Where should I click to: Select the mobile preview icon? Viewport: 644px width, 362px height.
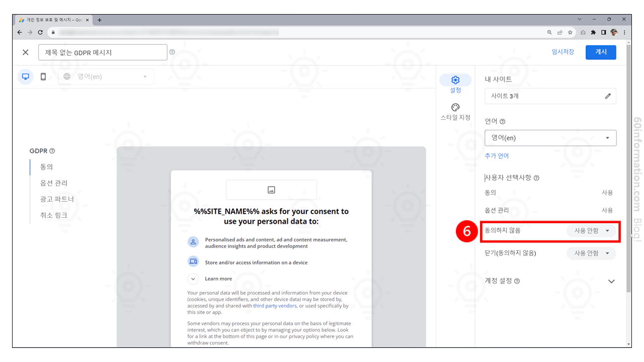(43, 76)
